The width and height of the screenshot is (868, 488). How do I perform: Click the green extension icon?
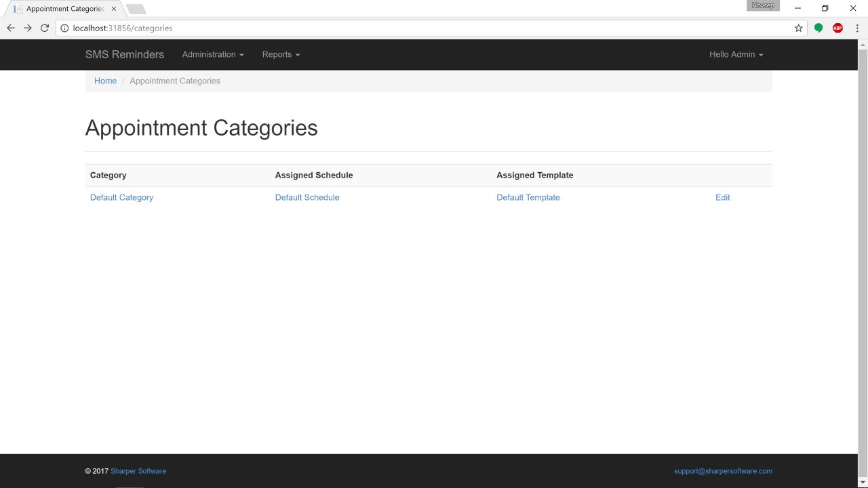pos(818,28)
